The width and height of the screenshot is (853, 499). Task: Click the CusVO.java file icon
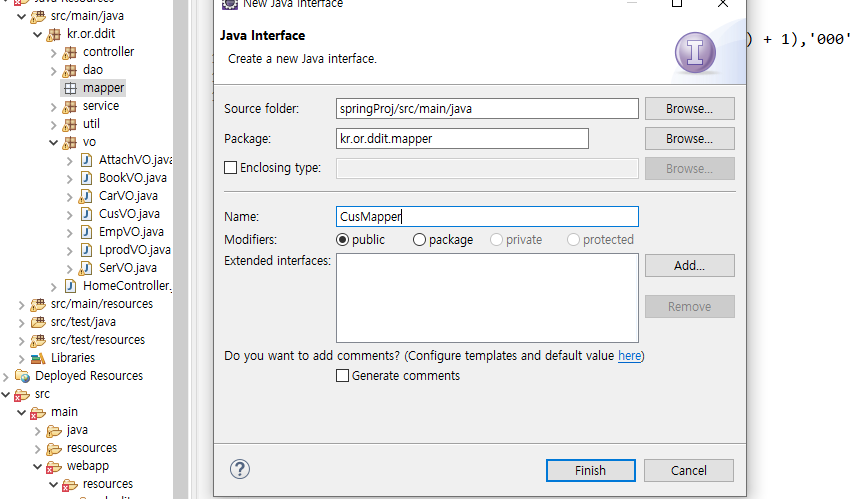(x=86, y=214)
